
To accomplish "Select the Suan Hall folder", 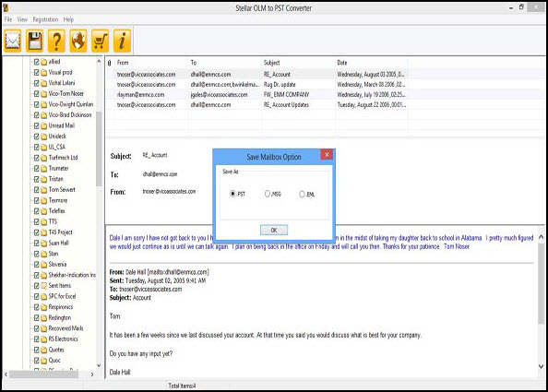I will point(59,243).
